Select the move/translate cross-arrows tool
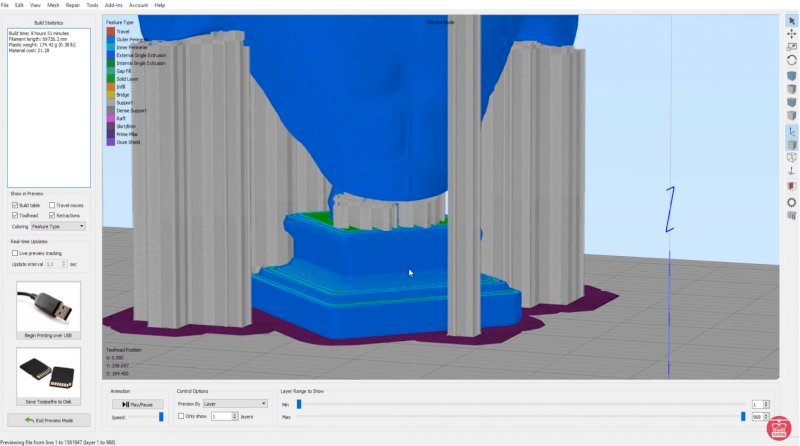 [791, 34]
